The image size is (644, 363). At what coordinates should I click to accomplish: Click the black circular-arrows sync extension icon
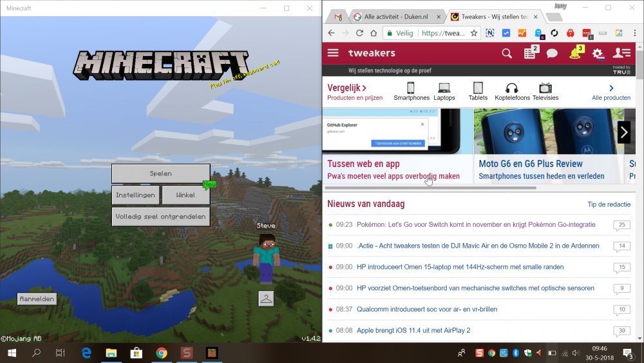(554, 34)
